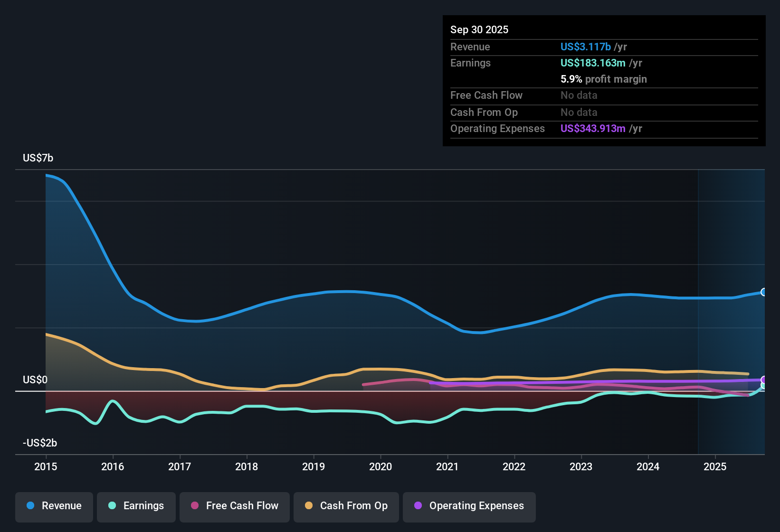Click the teal Earnings legend dot
Image resolution: width=780 pixels, height=532 pixels.
[113, 506]
